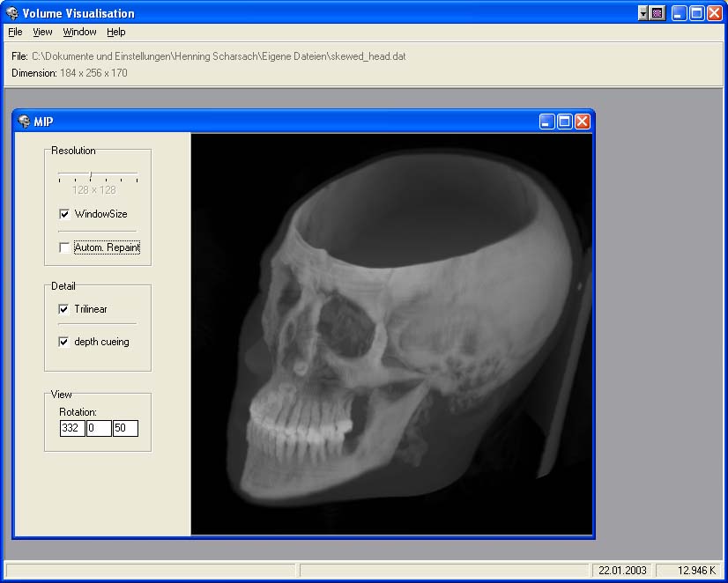Screen dimensions: 728x583
Task: Maximize the MIP child window
Action: coord(565,122)
